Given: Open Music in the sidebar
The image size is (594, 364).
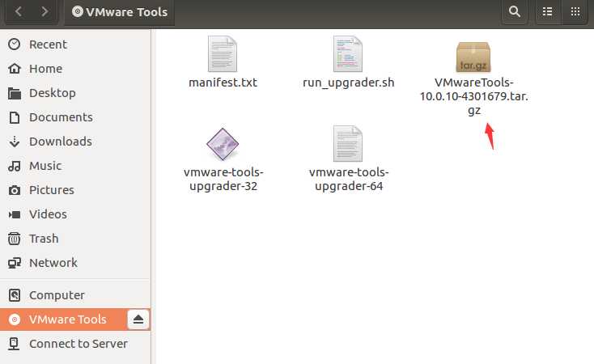Looking at the screenshot, I should click(x=75, y=166).
